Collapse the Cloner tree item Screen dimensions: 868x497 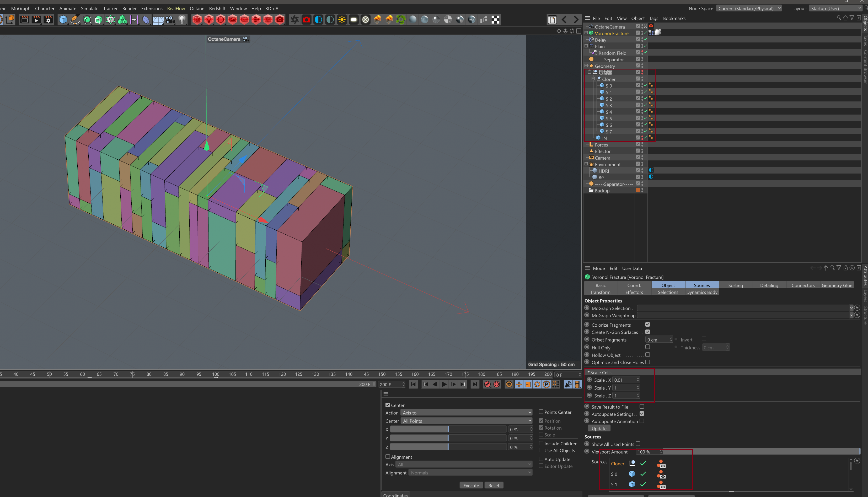click(593, 79)
